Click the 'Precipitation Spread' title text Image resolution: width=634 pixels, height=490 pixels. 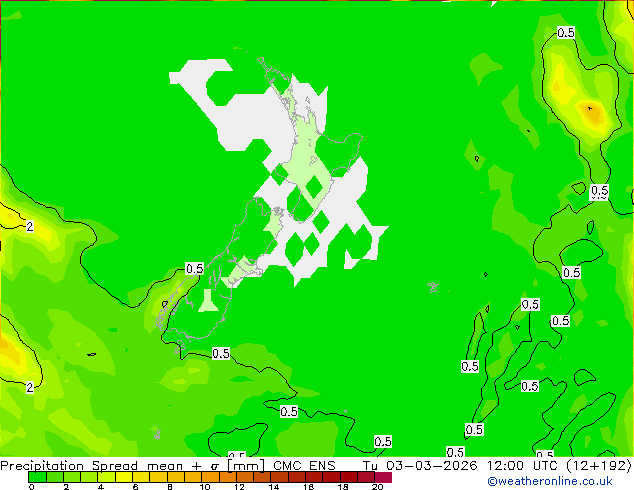click(x=69, y=466)
